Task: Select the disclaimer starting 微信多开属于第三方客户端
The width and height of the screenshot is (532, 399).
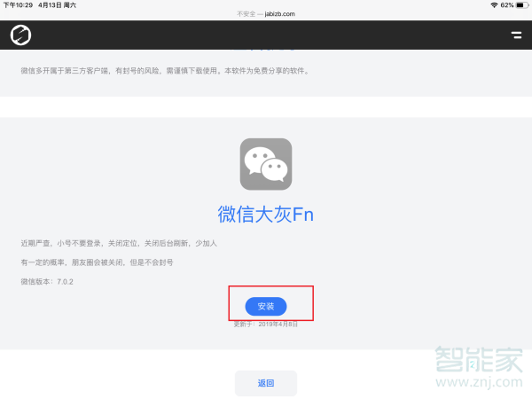Action: 165,71
